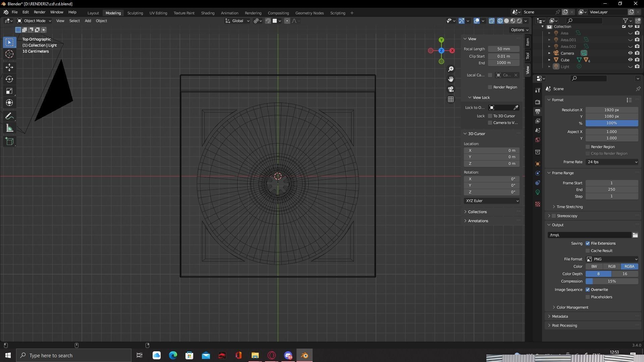Adjust the Compression 15% slider
644x362 pixels.
click(x=612, y=281)
